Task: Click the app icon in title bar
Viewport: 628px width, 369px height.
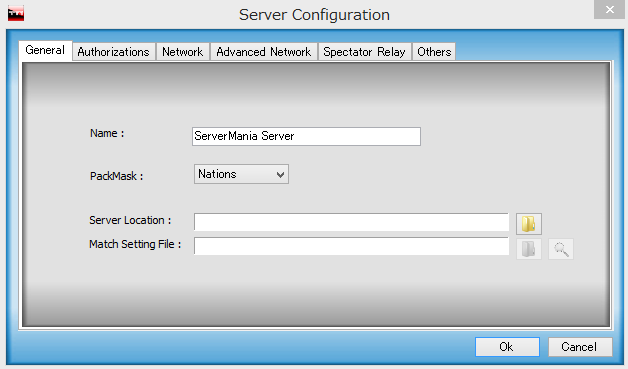Action: pyautogui.click(x=16, y=14)
